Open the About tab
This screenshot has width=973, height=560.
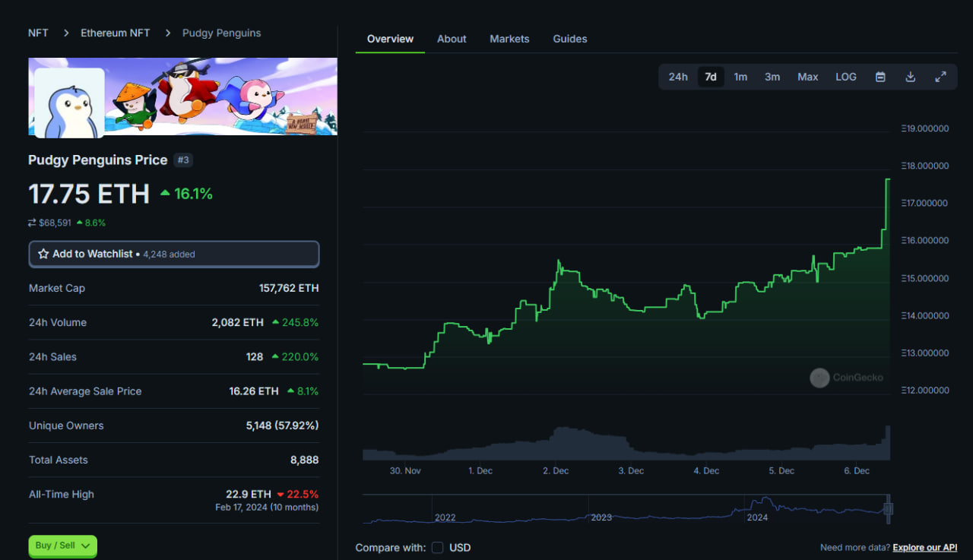452,39
